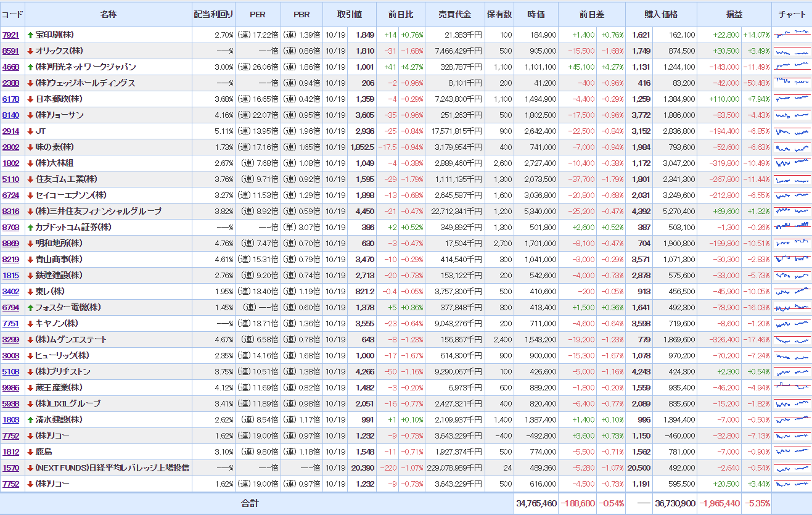Click the 配当利回り column header
The height and width of the screenshot is (515, 812).
click(213, 14)
